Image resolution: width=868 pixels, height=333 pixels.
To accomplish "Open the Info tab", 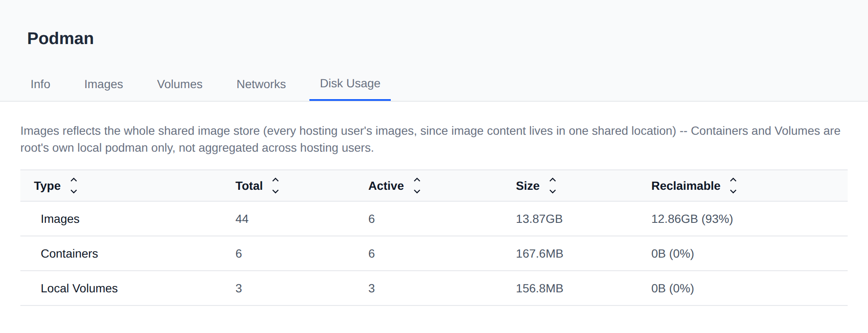I will point(40,84).
